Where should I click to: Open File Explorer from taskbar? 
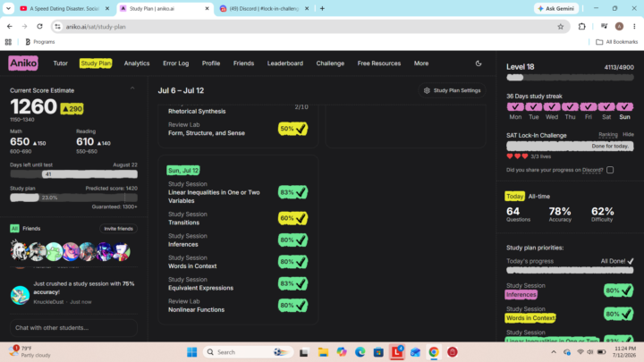point(323,352)
